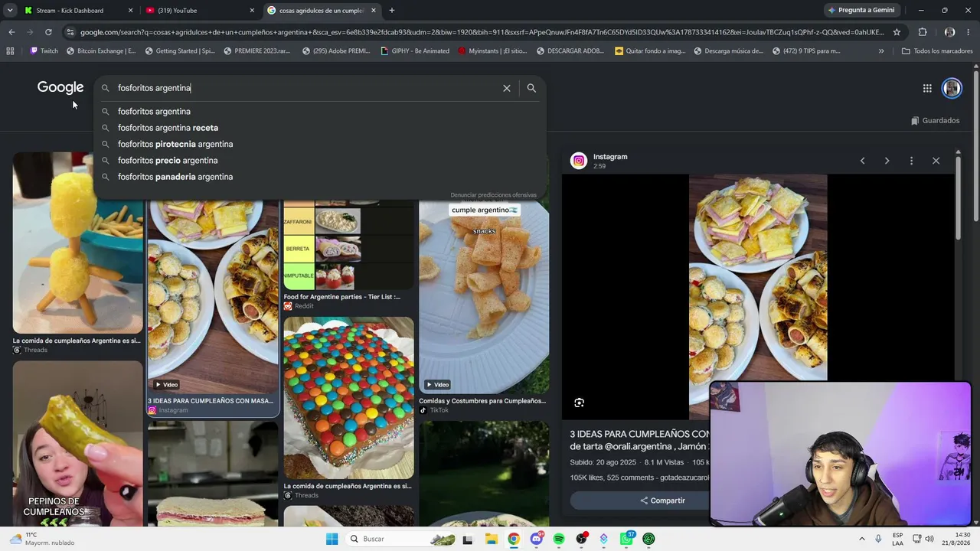The height and width of the screenshot is (551, 980).
Task: Open WhatsApp from the taskbar
Action: [626, 539]
